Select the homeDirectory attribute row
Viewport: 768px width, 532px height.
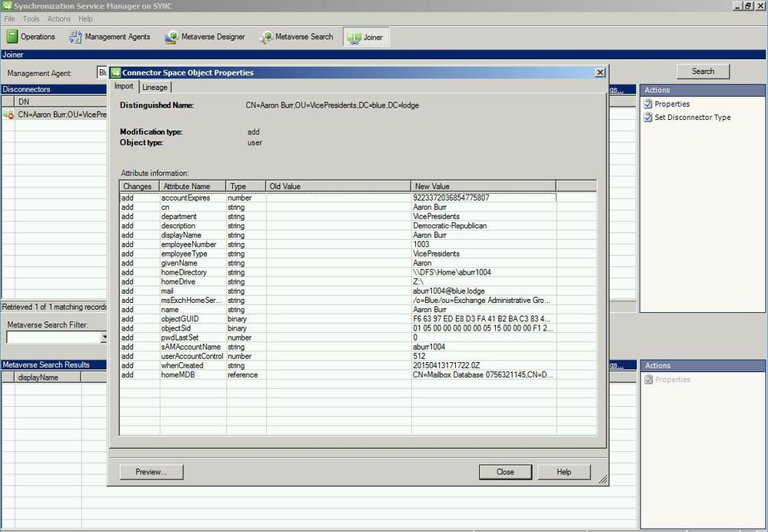(338, 272)
